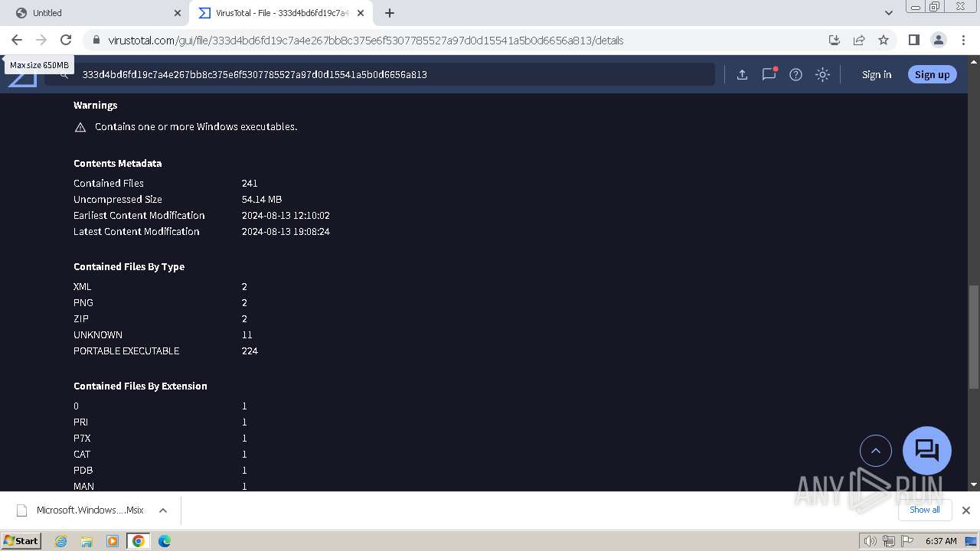Click the network tray icon
Viewport: 980px width, 551px height.
click(889, 541)
